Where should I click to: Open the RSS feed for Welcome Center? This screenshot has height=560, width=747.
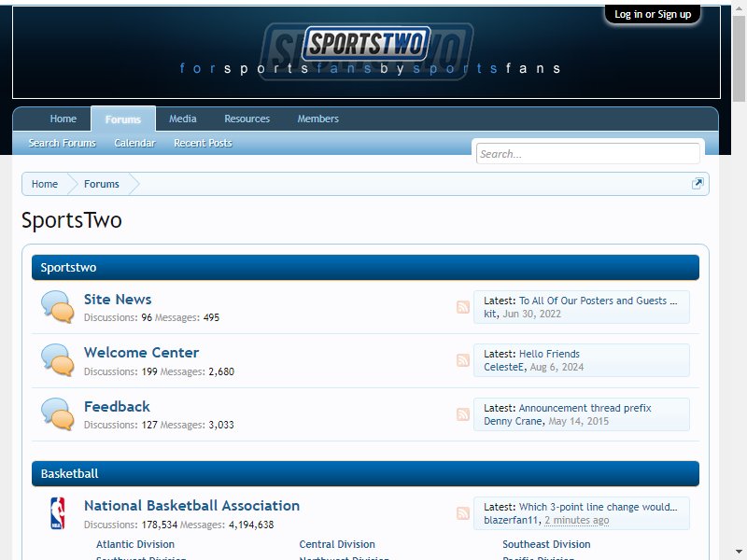click(x=463, y=360)
